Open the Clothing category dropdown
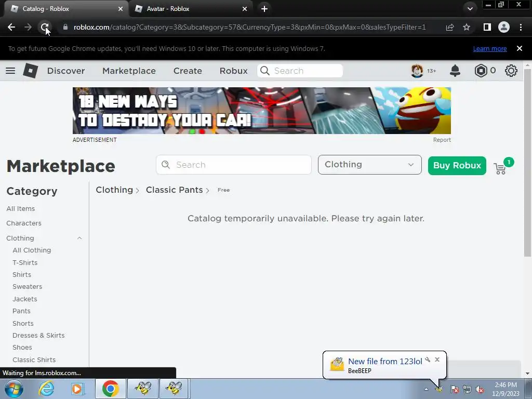Viewport: 532px width, 399px height. point(369,165)
